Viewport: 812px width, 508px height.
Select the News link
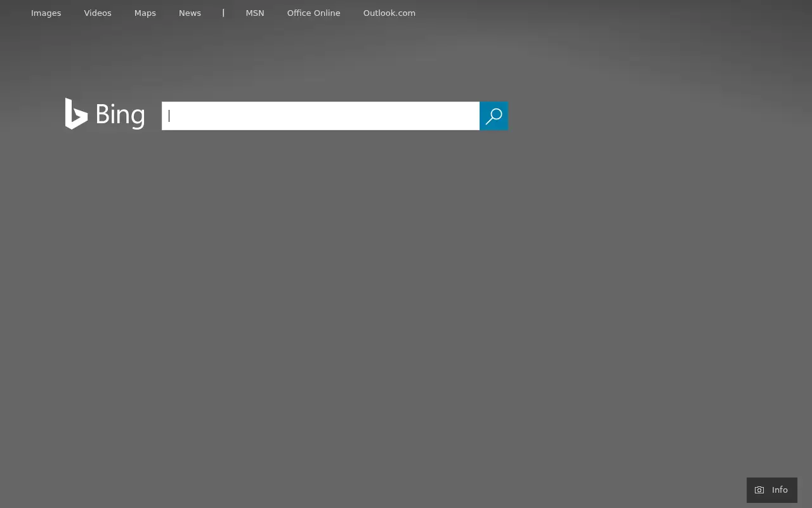pos(190,13)
